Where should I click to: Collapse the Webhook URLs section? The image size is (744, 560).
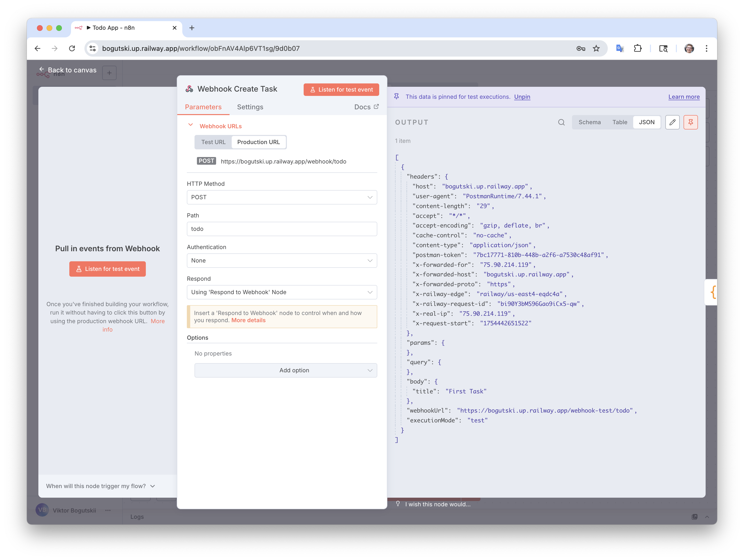(x=190, y=125)
